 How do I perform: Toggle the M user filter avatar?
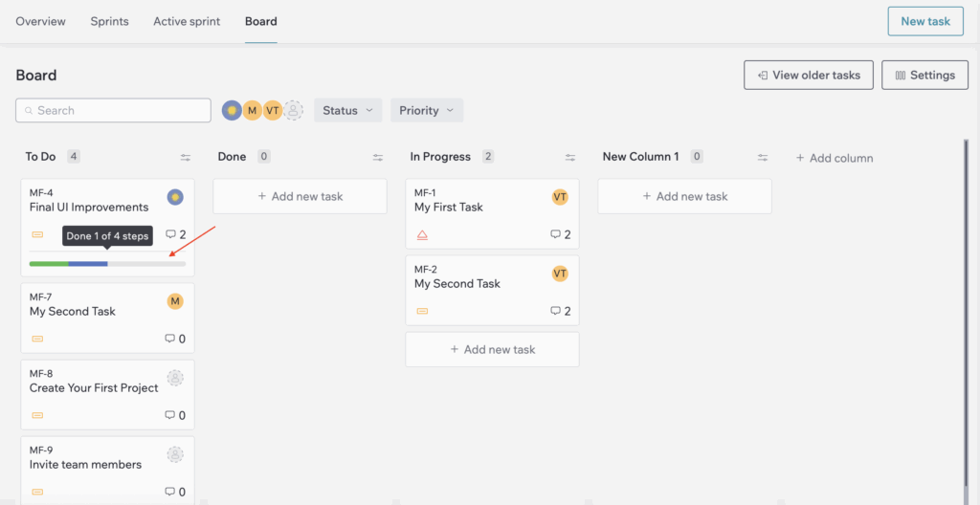[x=252, y=111]
